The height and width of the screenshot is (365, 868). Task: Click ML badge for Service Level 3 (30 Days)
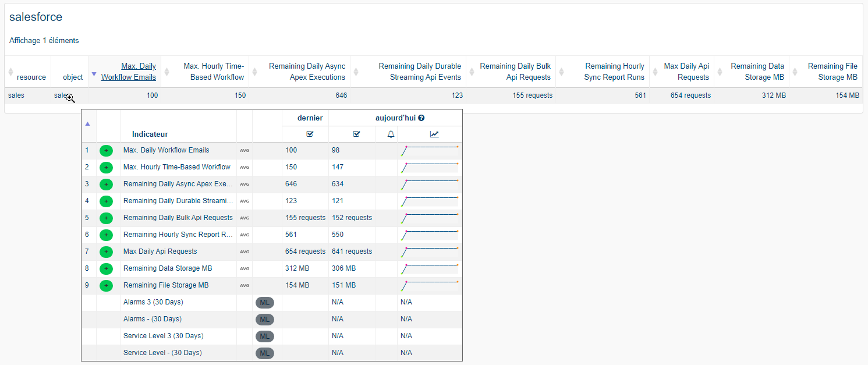264,336
